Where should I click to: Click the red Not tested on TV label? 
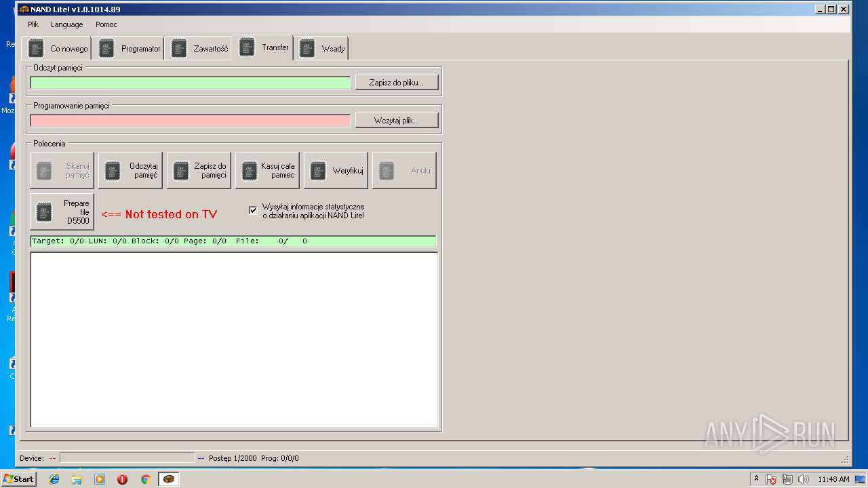159,214
